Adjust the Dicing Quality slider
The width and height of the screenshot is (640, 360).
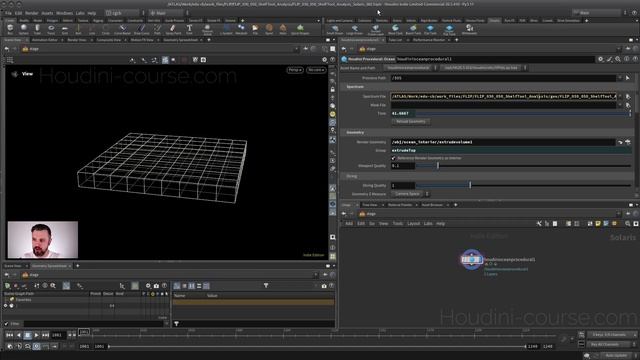[x=523, y=185]
